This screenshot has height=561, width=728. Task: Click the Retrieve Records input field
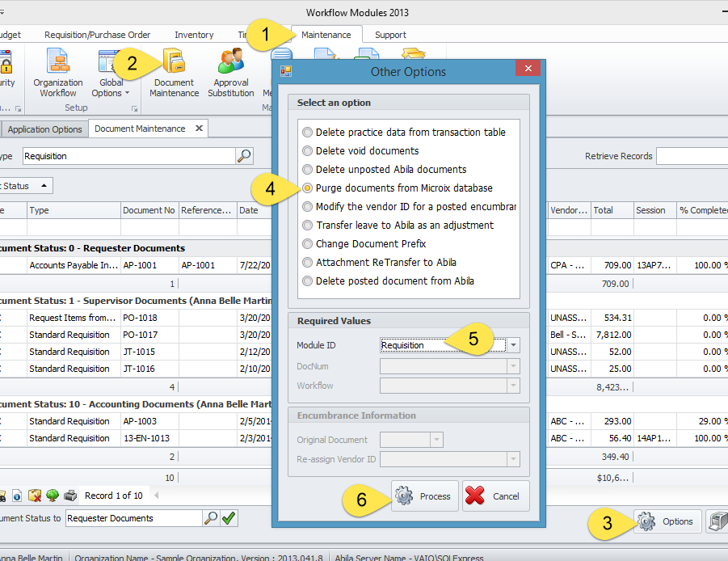click(691, 156)
